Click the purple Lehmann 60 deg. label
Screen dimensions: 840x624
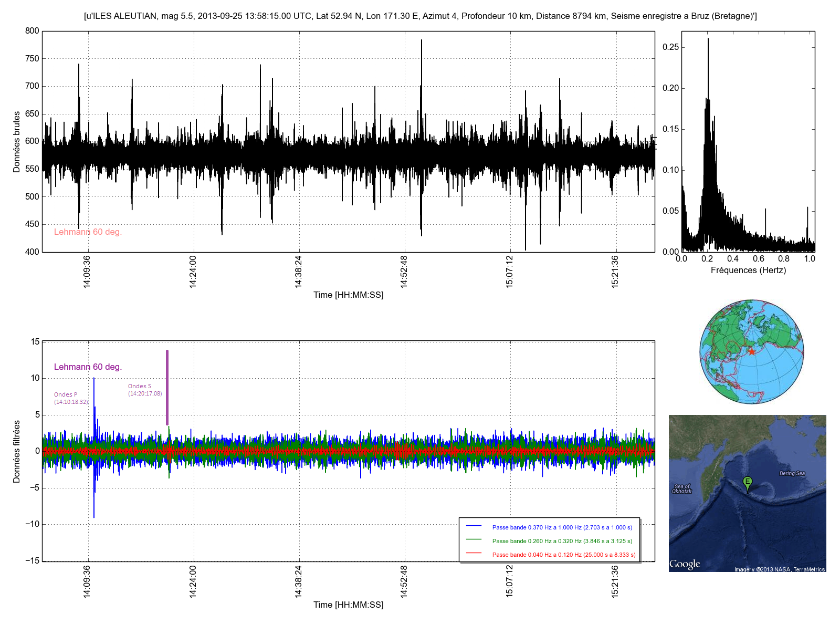click(x=88, y=367)
